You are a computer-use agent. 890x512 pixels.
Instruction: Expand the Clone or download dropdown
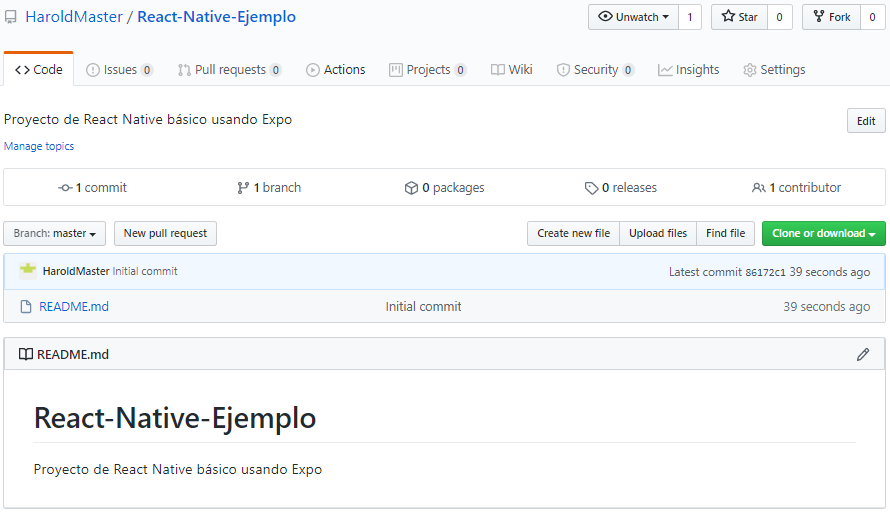pyautogui.click(x=824, y=233)
